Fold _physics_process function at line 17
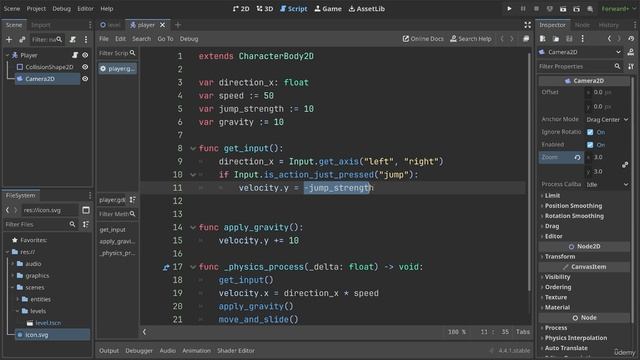Viewport: 640px width, 360px height. click(193, 267)
